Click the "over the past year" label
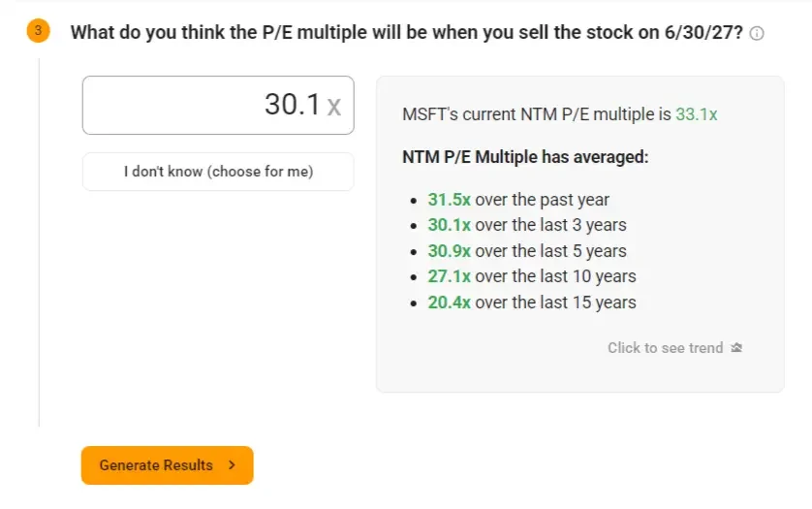The height and width of the screenshot is (509, 812). pyautogui.click(x=543, y=200)
